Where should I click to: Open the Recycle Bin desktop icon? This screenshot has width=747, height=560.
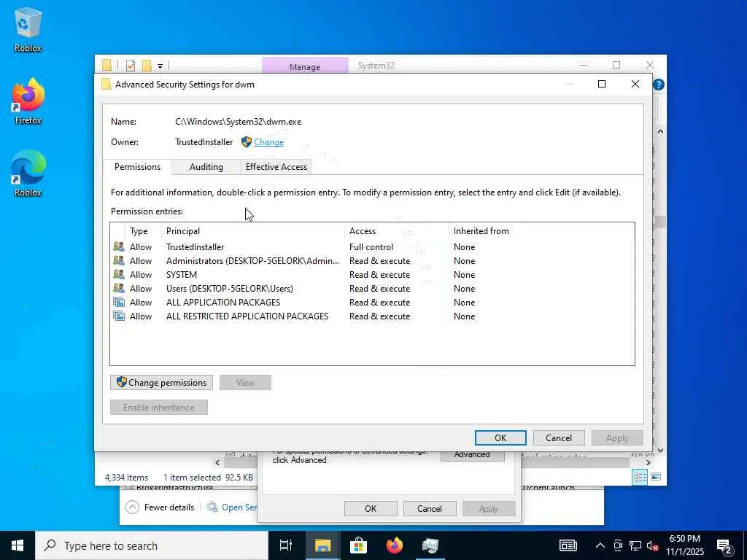tap(28, 23)
